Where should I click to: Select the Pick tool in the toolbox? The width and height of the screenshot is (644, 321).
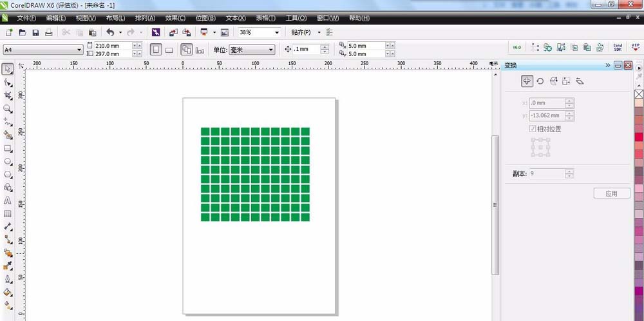[x=7, y=68]
